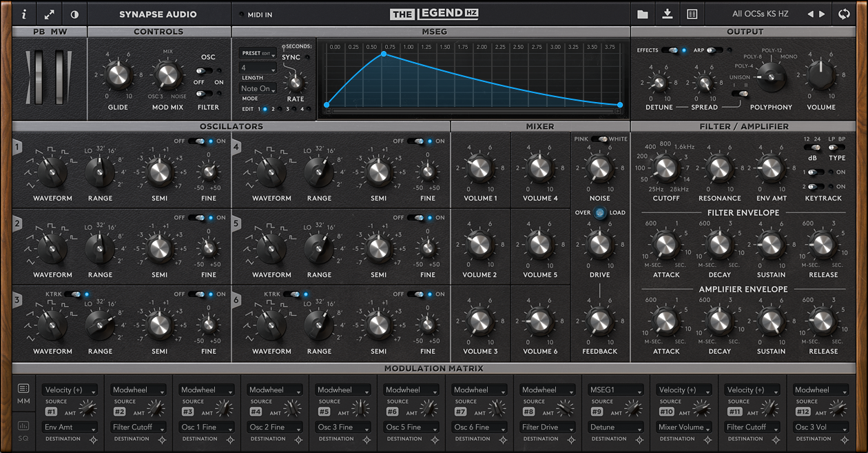Switch the noise Pink/White toggle
Viewport: 868px width, 453px height.
[599, 139]
